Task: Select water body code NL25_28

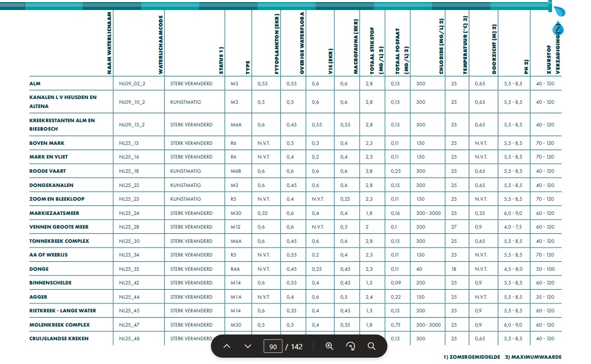Action: (129, 227)
